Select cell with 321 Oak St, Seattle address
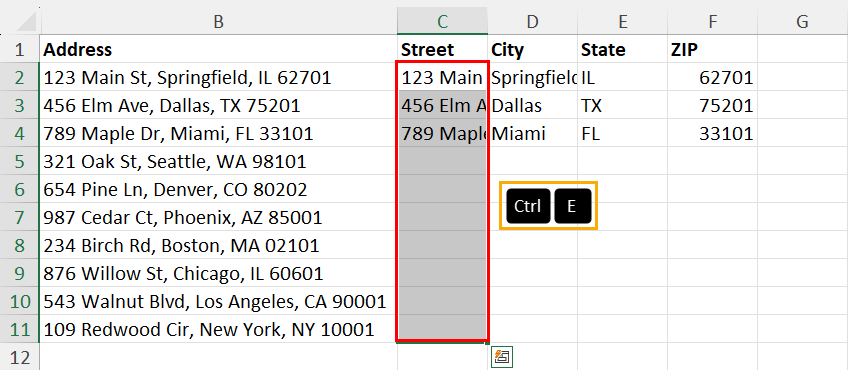Image resolution: width=848 pixels, height=370 pixels. click(x=218, y=161)
